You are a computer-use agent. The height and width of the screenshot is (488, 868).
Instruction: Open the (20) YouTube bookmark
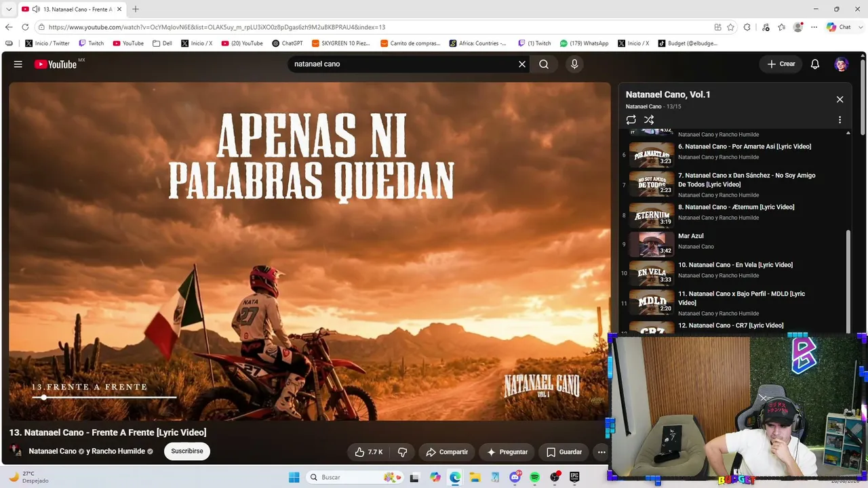click(x=242, y=43)
